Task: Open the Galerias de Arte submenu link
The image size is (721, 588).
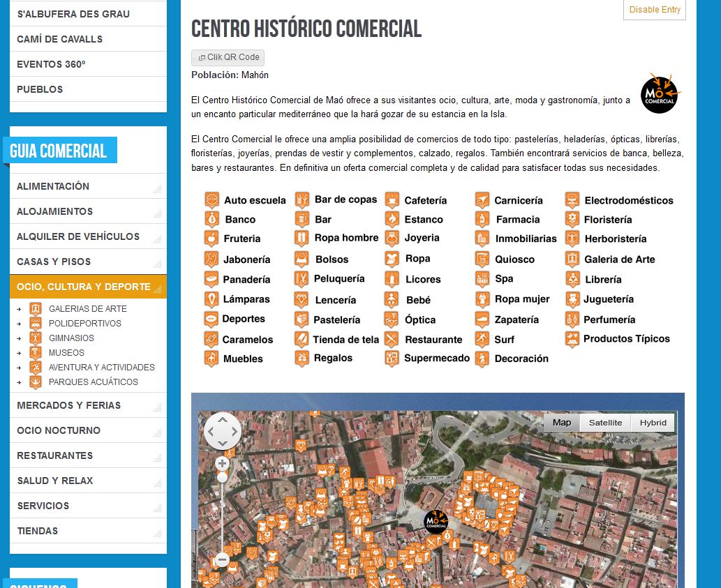Action: click(x=88, y=308)
